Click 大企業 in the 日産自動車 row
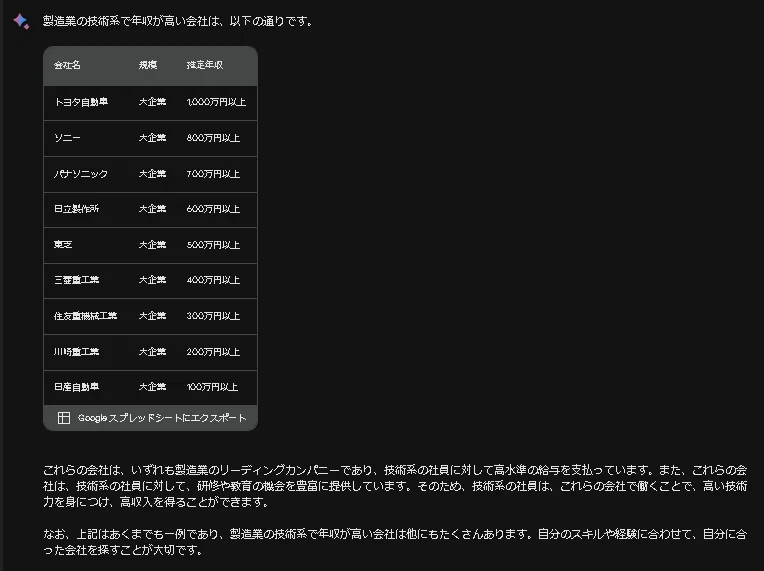 (152, 387)
